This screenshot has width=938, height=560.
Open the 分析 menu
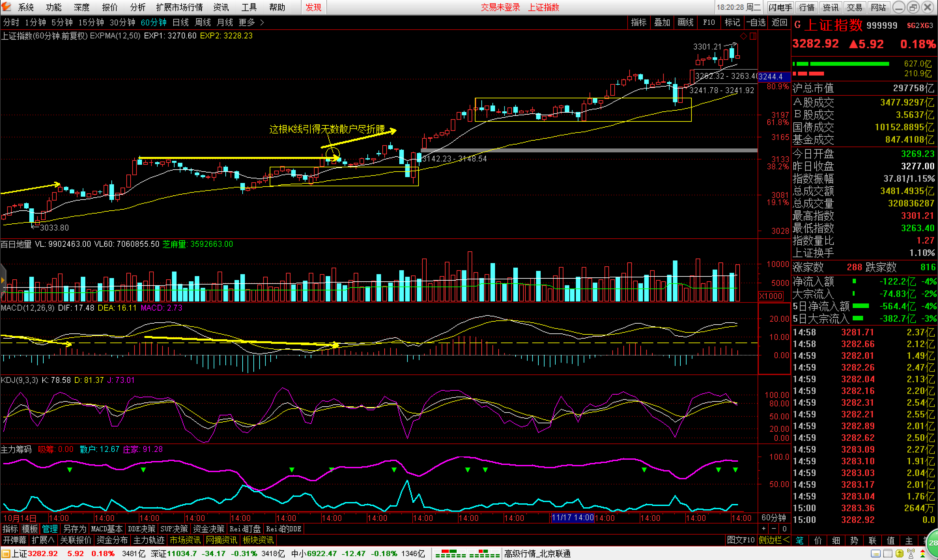pyautogui.click(x=137, y=7)
